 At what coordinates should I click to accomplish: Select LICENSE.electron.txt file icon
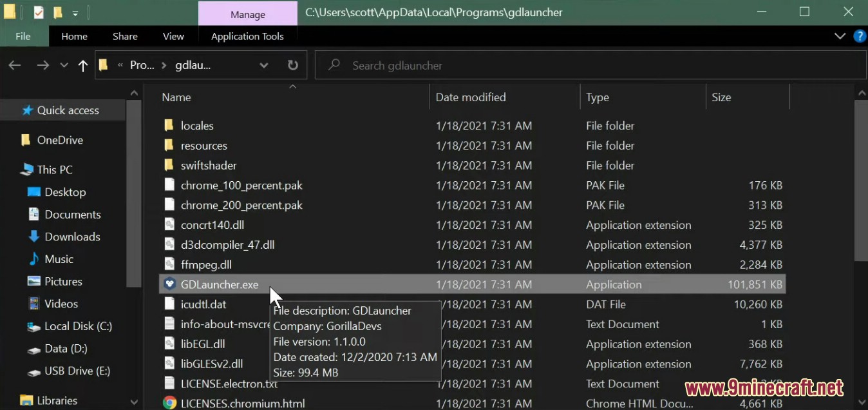[169, 384]
